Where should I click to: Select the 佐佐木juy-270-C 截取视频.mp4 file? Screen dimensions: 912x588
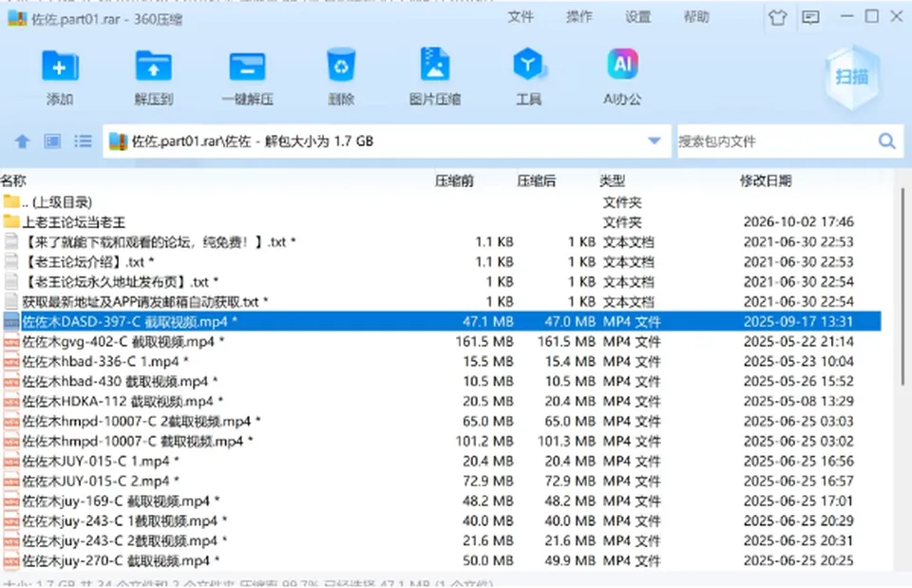[x=121, y=560]
